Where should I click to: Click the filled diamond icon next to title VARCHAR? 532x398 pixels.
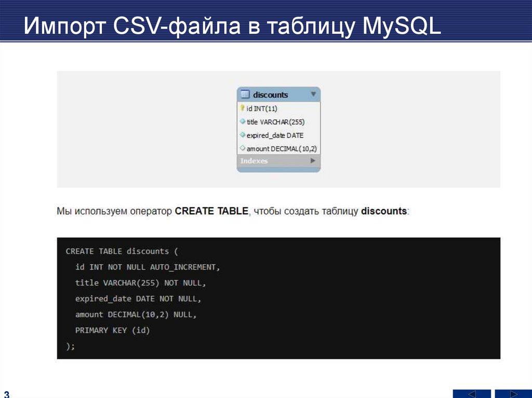pyautogui.click(x=243, y=122)
